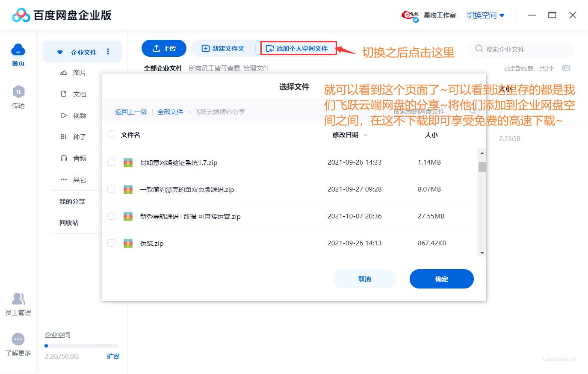Click scrollbar down arrow in file list
Viewport: 588px width, 374px height.
(x=482, y=253)
